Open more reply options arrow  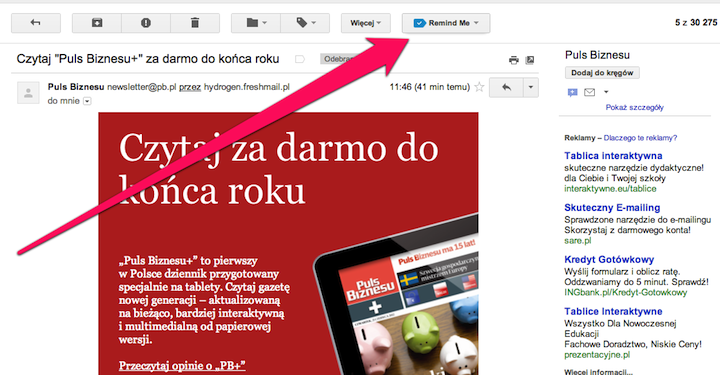tap(531, 87)
